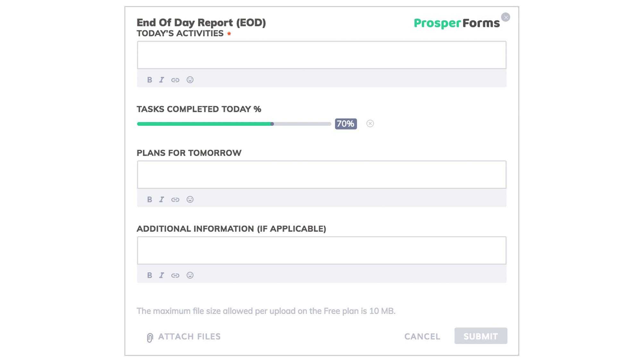Click the Plans For Tomorrow text input field

coord(322,174)
